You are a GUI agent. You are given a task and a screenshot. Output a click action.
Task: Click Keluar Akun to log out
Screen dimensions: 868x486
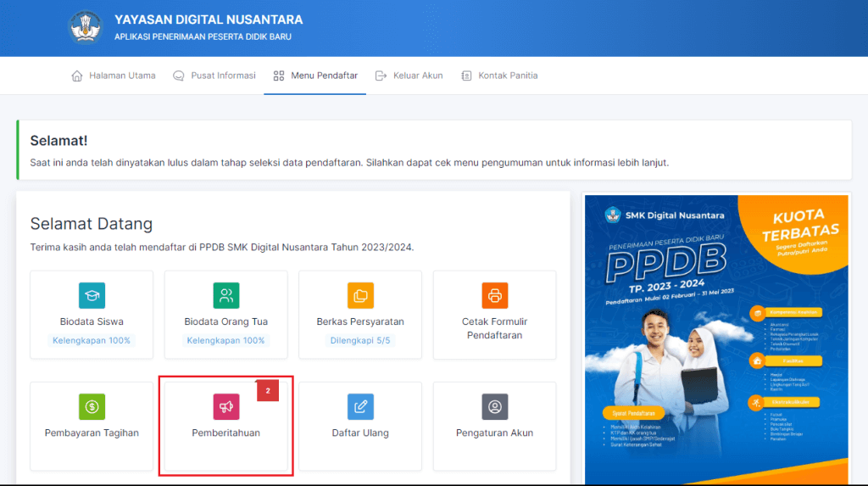[x=409, y=75]
